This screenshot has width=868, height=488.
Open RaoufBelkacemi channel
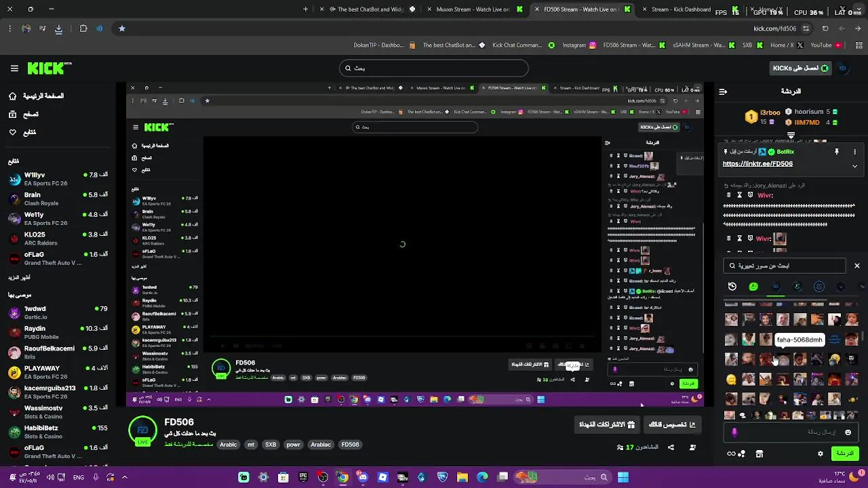coord(58,352)
